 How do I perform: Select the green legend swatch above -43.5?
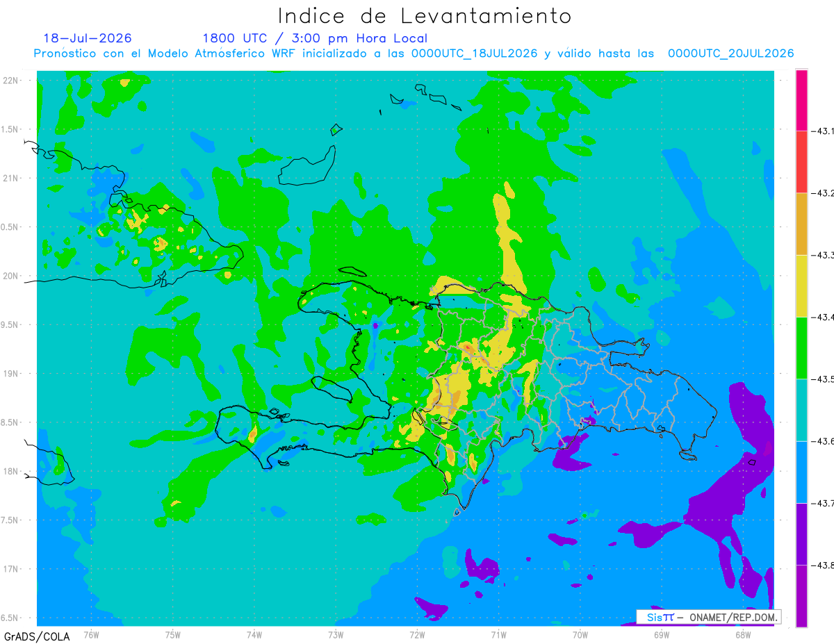(x=801, y=347)
